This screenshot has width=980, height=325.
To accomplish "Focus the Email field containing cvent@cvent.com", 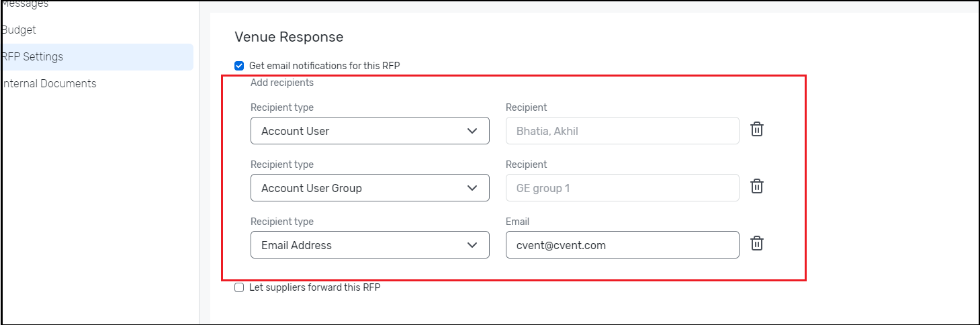I will (623, 245).
